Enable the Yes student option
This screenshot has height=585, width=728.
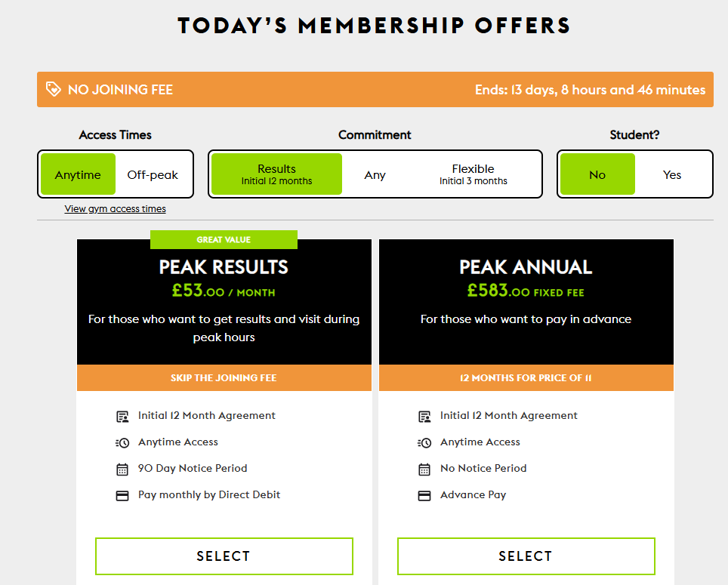click(x=671, y=174)
